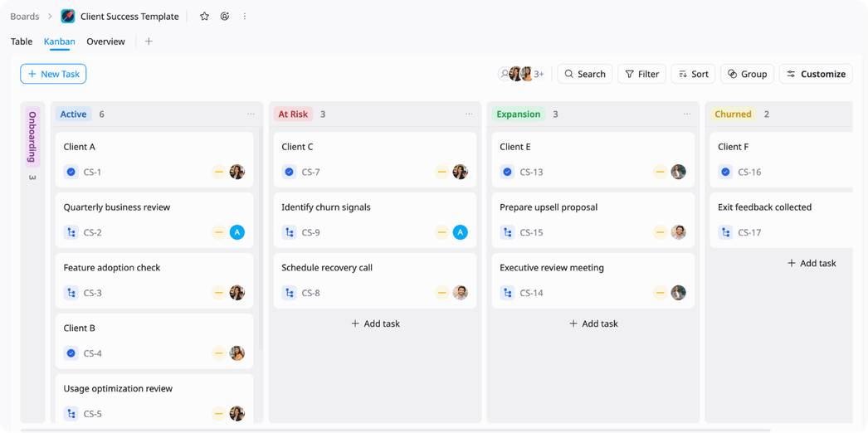Click the priority icon on Schedule recovery call
868x433 pixels.
441,293
